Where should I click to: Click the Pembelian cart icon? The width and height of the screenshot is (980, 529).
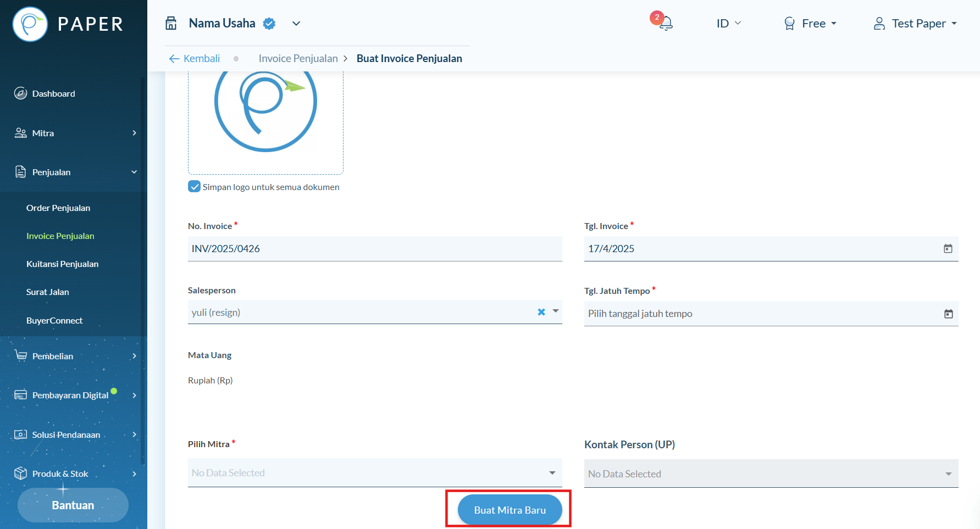click(20, 356)
